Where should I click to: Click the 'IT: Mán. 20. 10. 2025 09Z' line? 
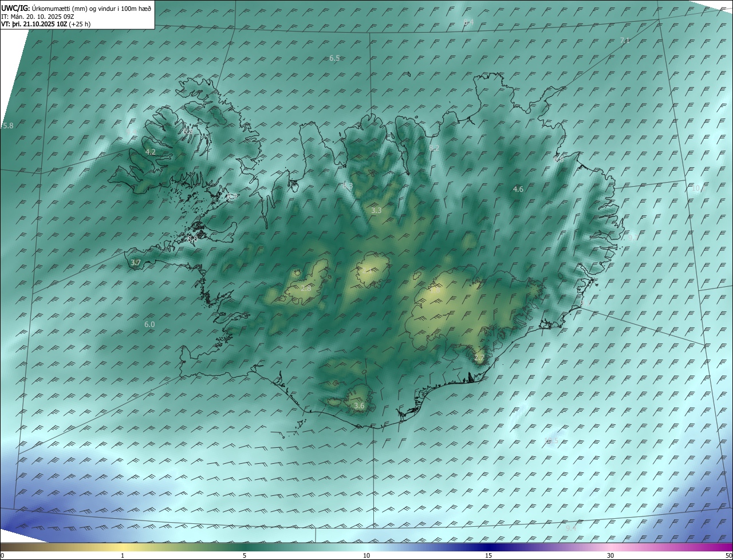point(37,17)
